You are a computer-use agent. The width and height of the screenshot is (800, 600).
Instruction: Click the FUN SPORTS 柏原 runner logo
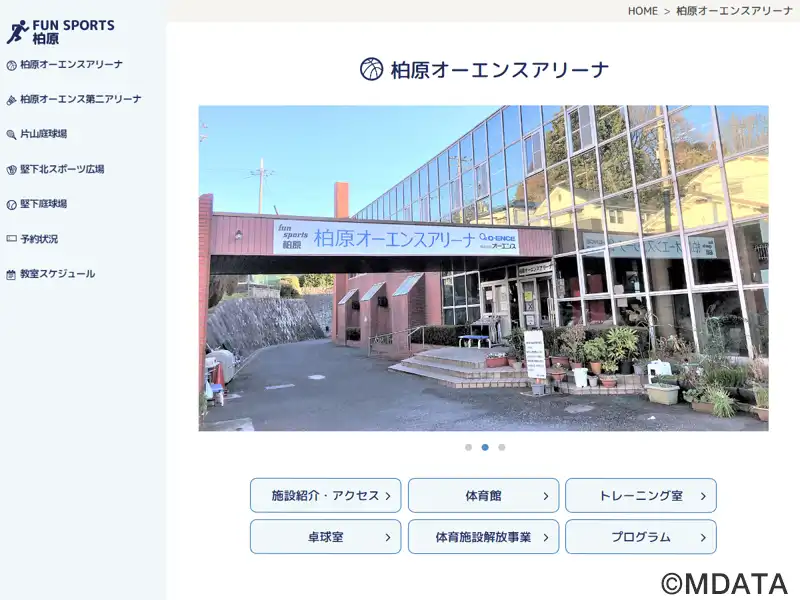[x=17, y=32]
